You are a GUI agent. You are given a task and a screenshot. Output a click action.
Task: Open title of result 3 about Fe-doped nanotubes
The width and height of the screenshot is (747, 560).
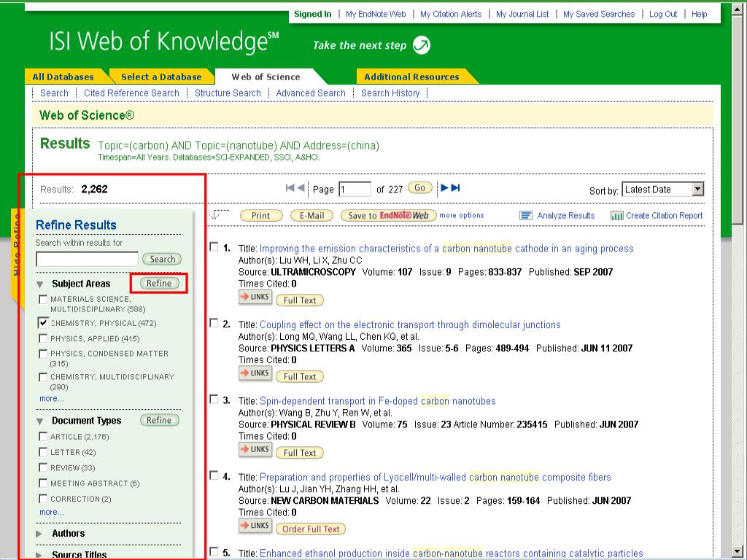377,401
